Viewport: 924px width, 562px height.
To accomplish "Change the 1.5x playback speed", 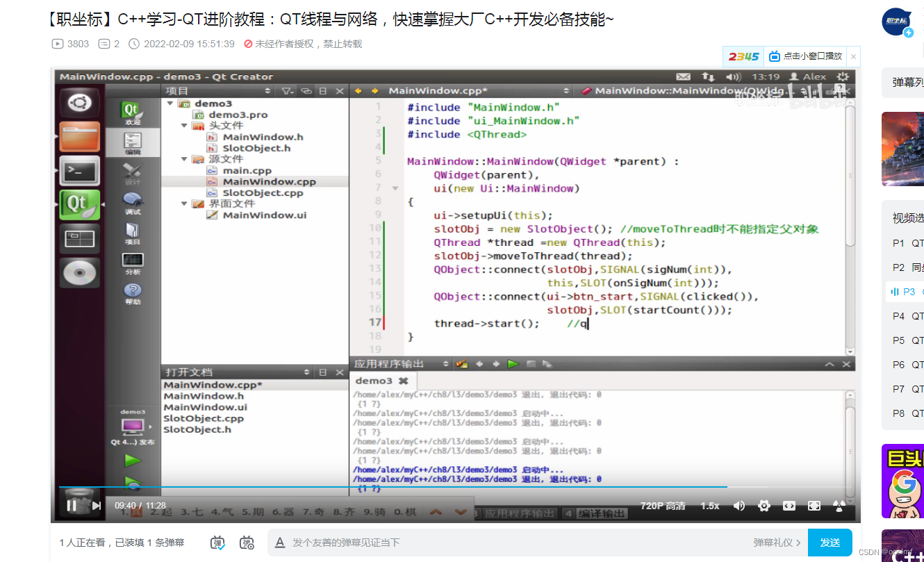I will 710,506.
